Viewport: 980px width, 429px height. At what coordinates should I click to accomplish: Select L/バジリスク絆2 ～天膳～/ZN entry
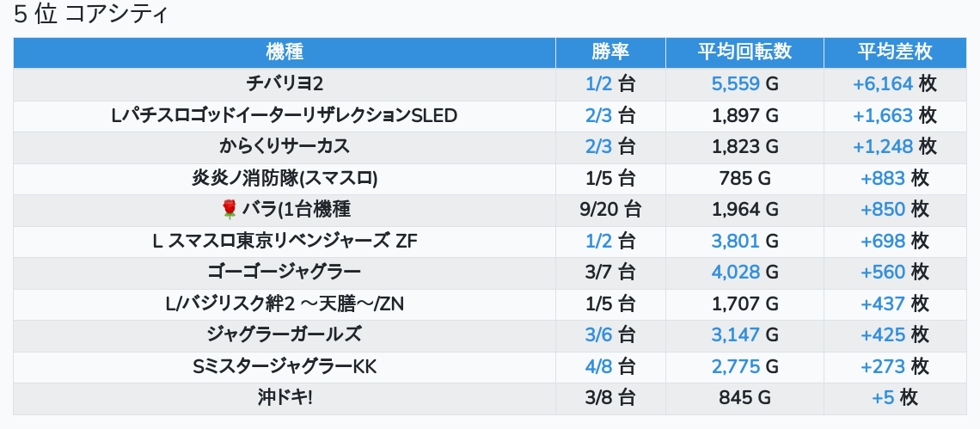285,304
